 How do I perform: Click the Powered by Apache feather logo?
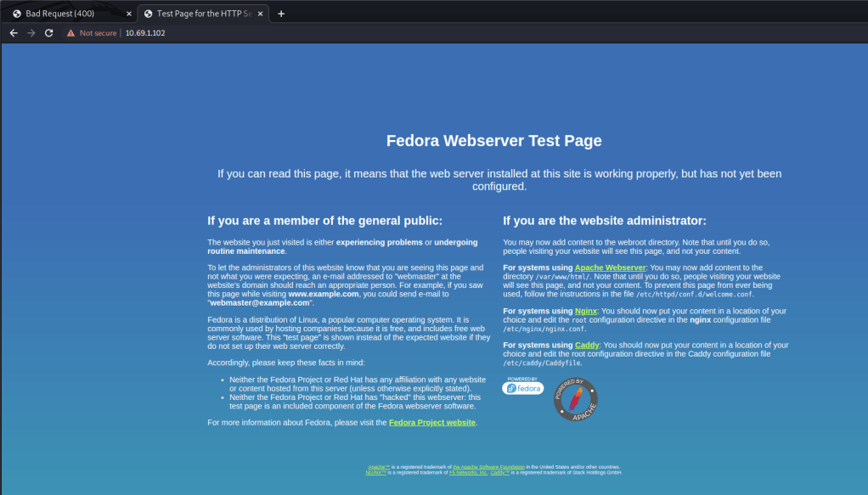pyautogui.click(x=575, y=399)
